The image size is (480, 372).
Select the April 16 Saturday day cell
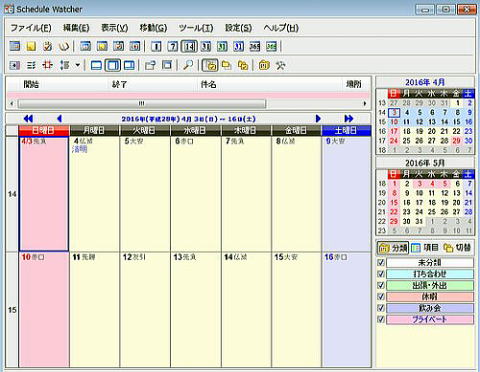coord(347,310)
